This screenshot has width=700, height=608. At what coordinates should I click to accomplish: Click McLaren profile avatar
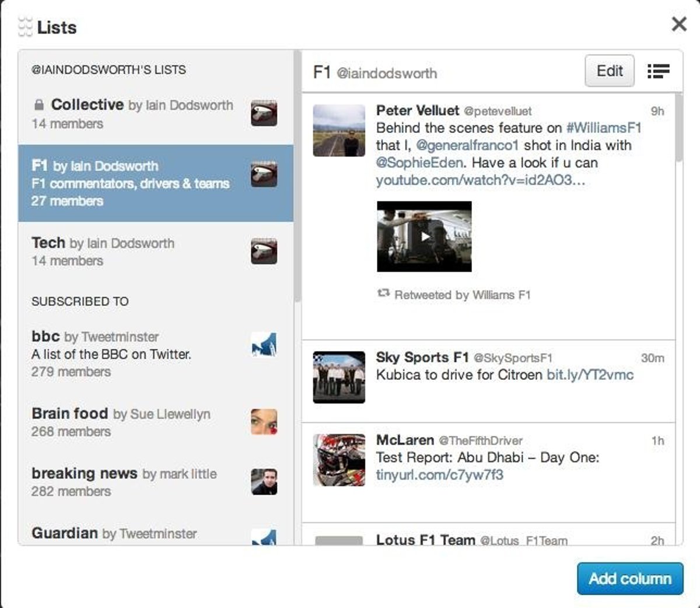[x=339, y=460]
